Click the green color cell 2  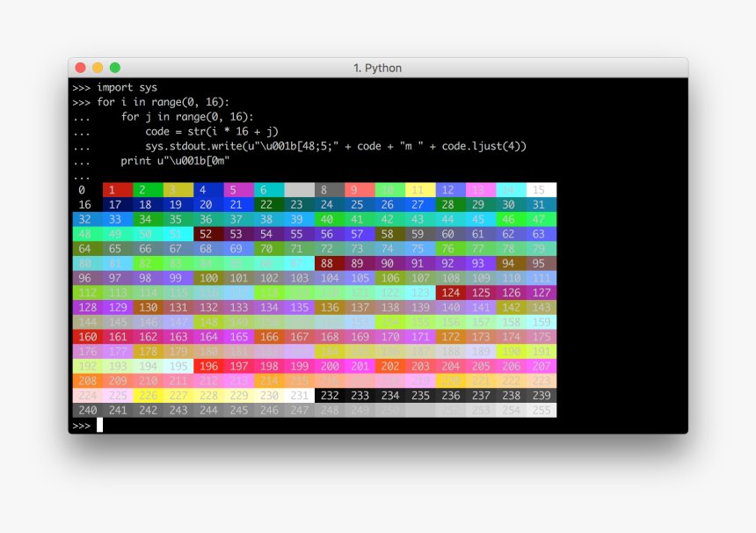click(148, 190)
